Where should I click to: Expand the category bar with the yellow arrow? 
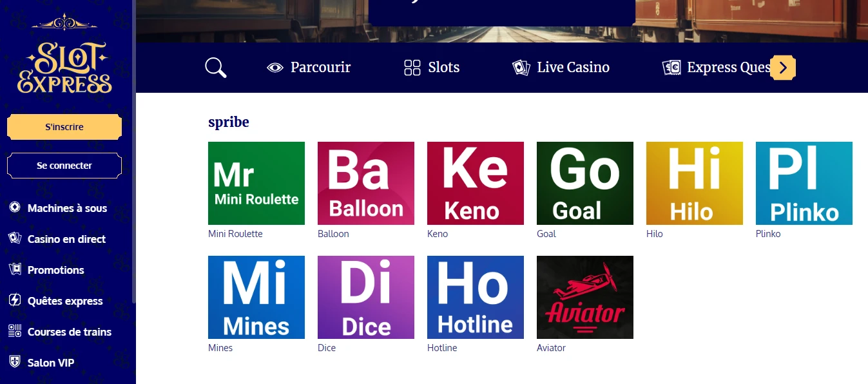(x=783, y=68)
